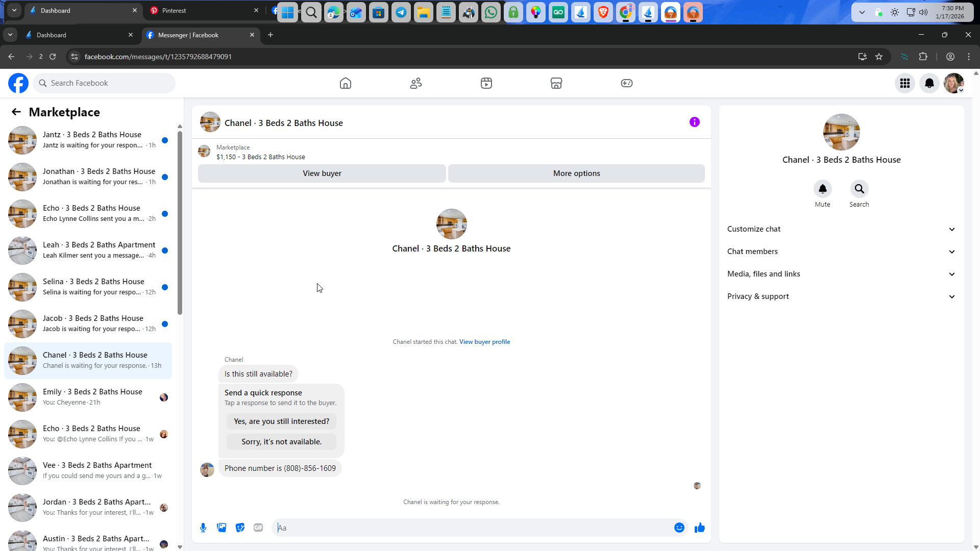The height and width of the screenshot is (551, 980).
Task: Open the View buyer profile link
Action: click(x=484, y=342)
